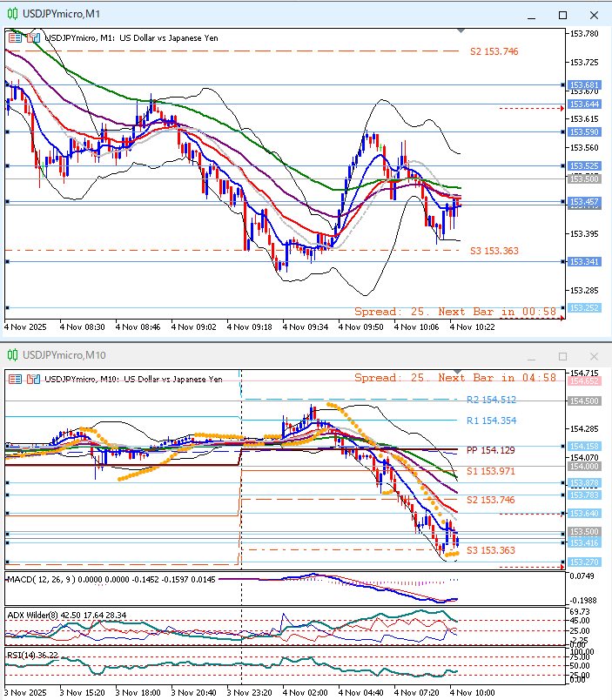
Task: Select the chart shift triangle on M10 chart
Action: (462, 372)
